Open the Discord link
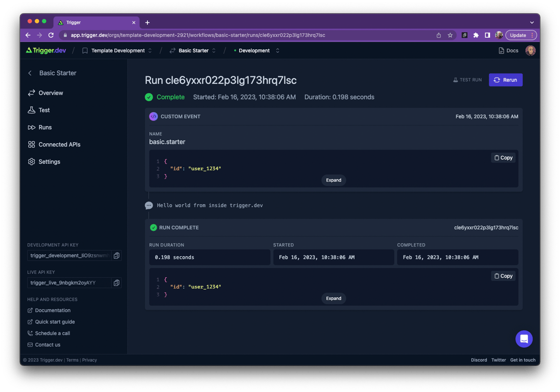Screen dimensions: 560x392 tap(479, 360)
